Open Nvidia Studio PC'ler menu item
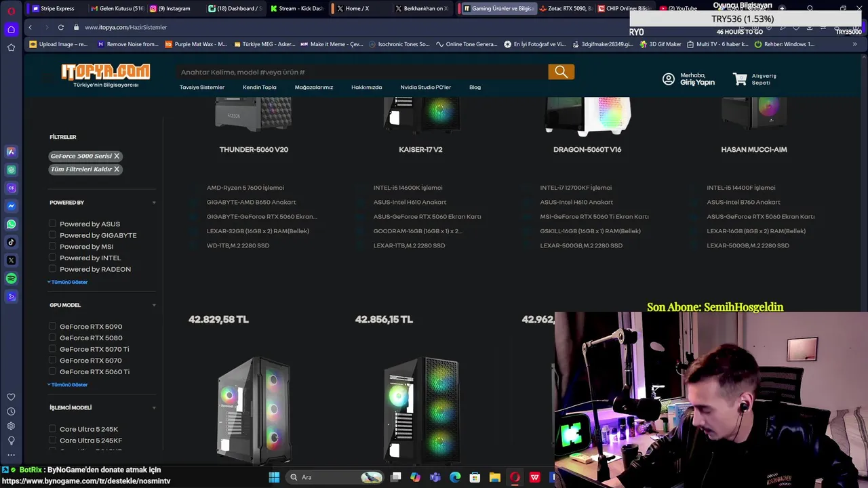Viewport: 868px width, 488px height. pos(426,87)
